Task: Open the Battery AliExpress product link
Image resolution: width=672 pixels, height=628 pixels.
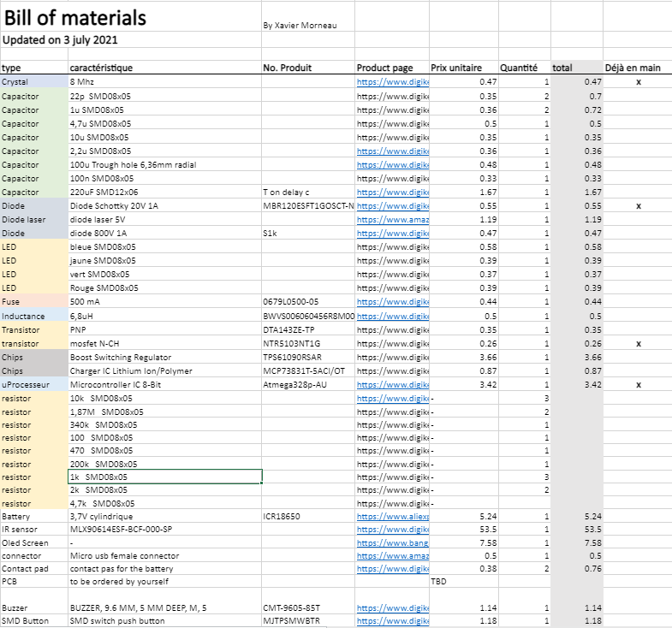Action: click(x=392, y=518)
